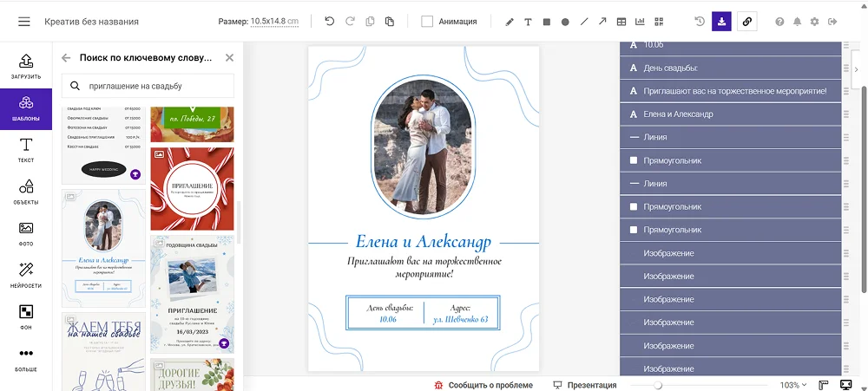Viewport: 868px width, 391px height.
Task: Open size dropdown showing 10.5x14.8 cm
Action: pos(274,22)
